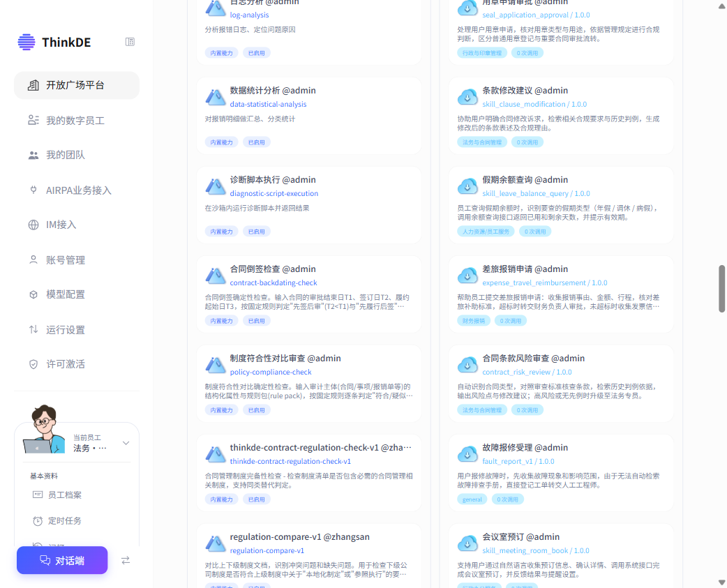Screen dimensions: 727x588
Task: Click the seal_application_approval / 1.0.0 link
Action: pos(536,15)
